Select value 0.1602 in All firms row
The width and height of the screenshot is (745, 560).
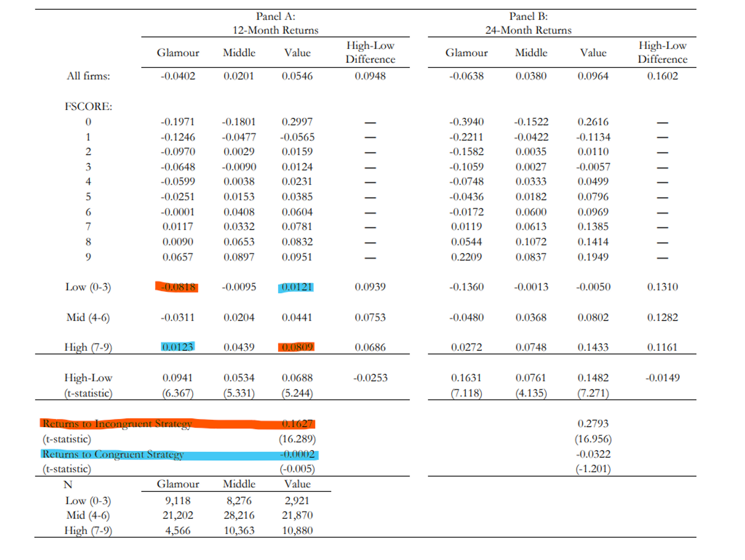coord(662,76)
